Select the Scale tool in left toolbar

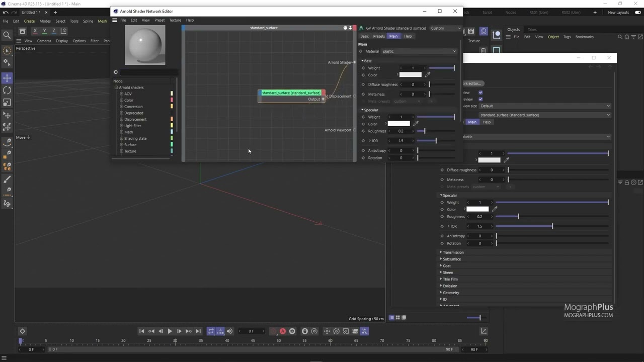(7, 102)
